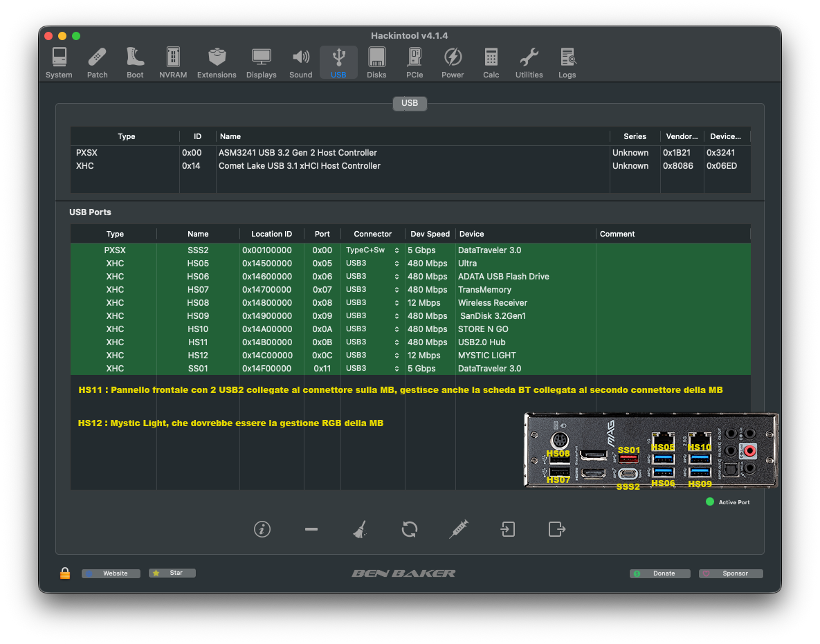Click the Clear All broom icon

[360, 529]
